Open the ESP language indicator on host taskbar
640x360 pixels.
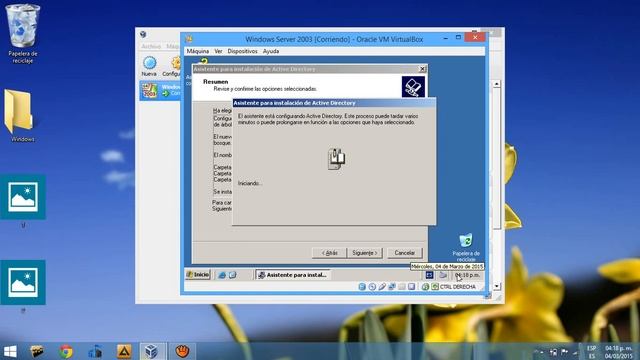tap(591, 352)
